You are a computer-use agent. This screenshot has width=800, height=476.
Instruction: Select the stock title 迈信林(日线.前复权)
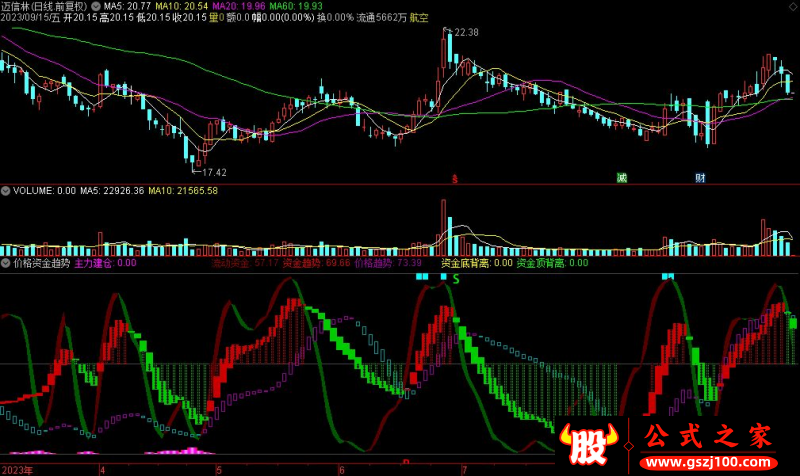pyautogui.click(x=44, y=7)
